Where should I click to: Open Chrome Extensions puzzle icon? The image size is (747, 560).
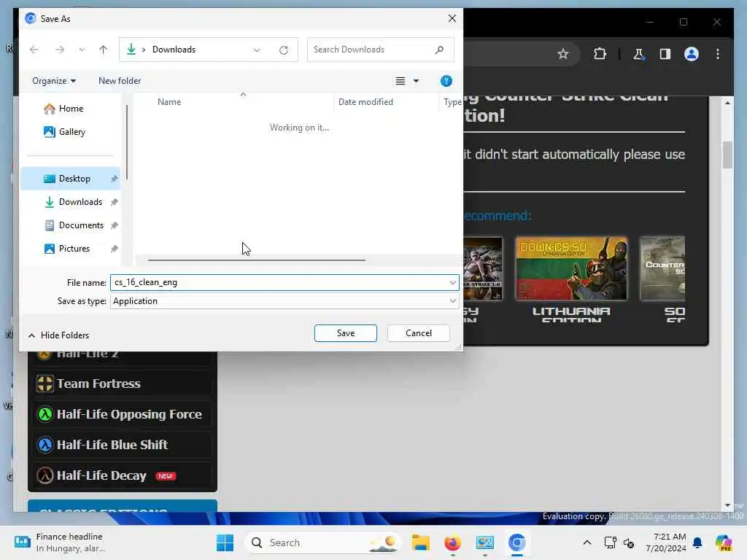pyautogui.click(x=600, y=54)
